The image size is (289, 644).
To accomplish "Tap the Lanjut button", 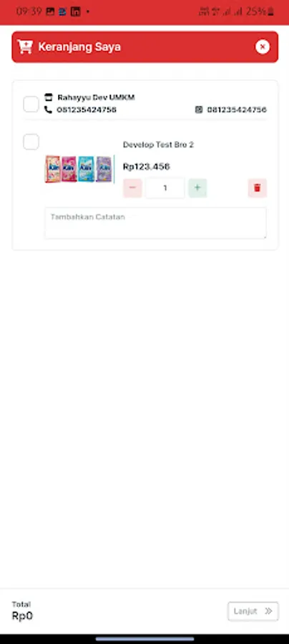I will tap(253, 611).
